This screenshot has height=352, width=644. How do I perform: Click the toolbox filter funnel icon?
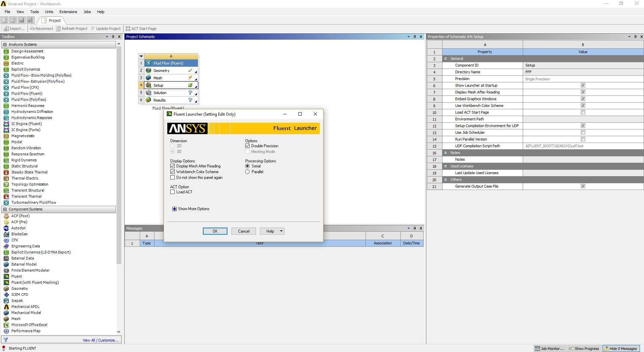(5, 340)
